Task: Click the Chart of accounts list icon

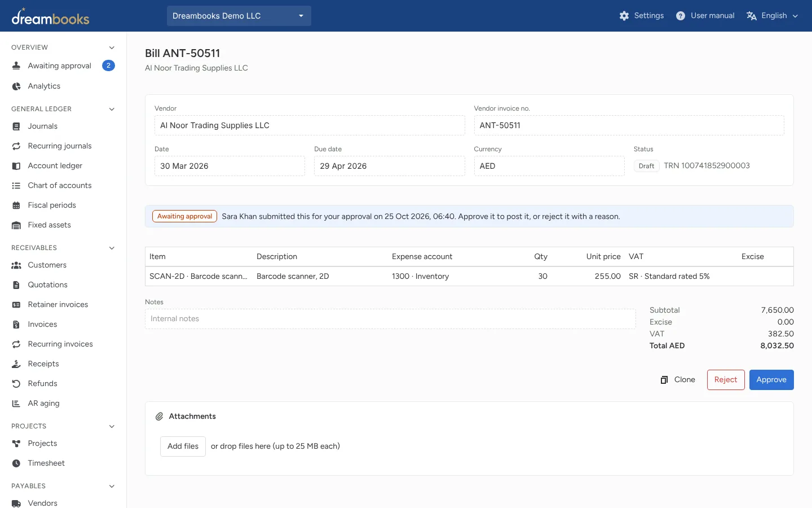Action: pos(16,186)
